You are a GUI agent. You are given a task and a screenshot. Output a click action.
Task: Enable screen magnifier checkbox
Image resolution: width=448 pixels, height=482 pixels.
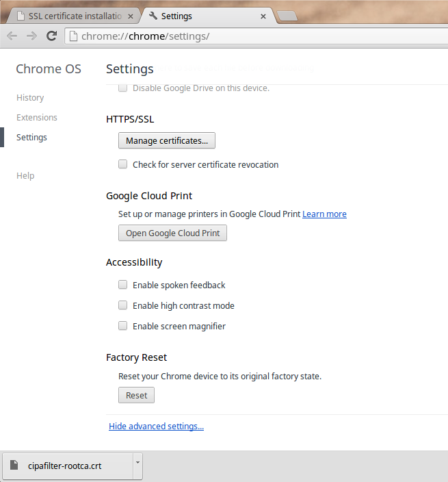(x=123, y=325)
